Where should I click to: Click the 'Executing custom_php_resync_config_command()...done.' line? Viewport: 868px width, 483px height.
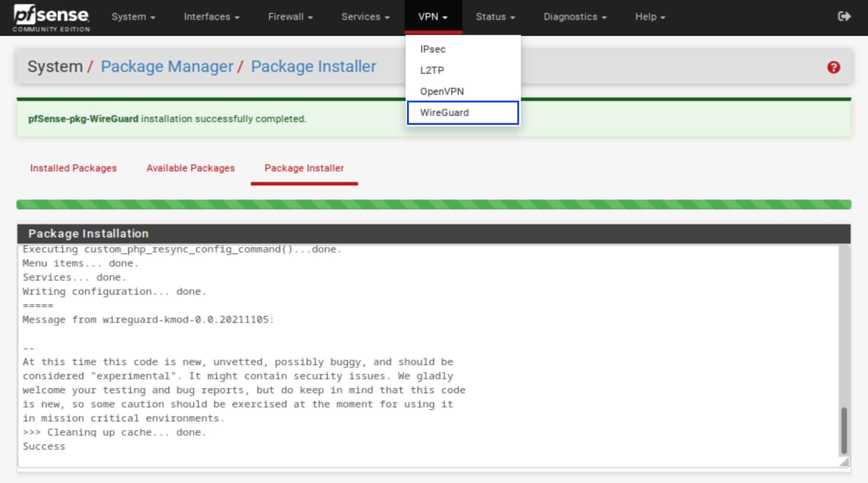click(x=182, y=249)
